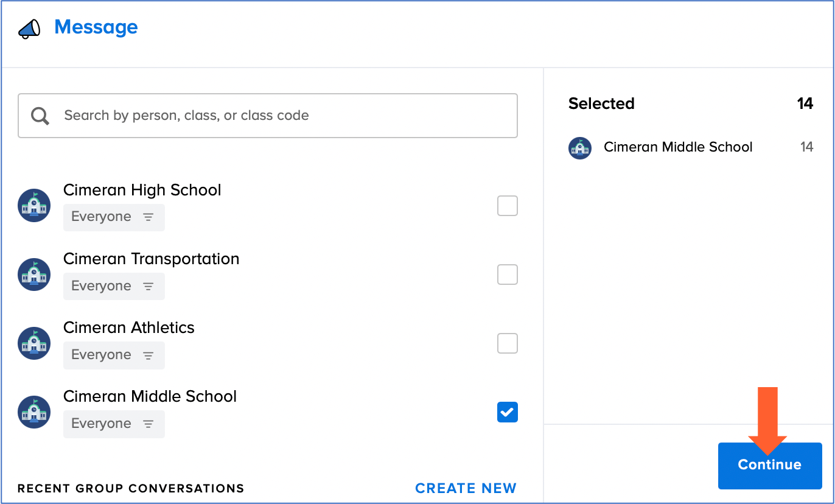Click the Cimeran Transportation avatar icon
The image size is (835, 504).
coord(34,275)
